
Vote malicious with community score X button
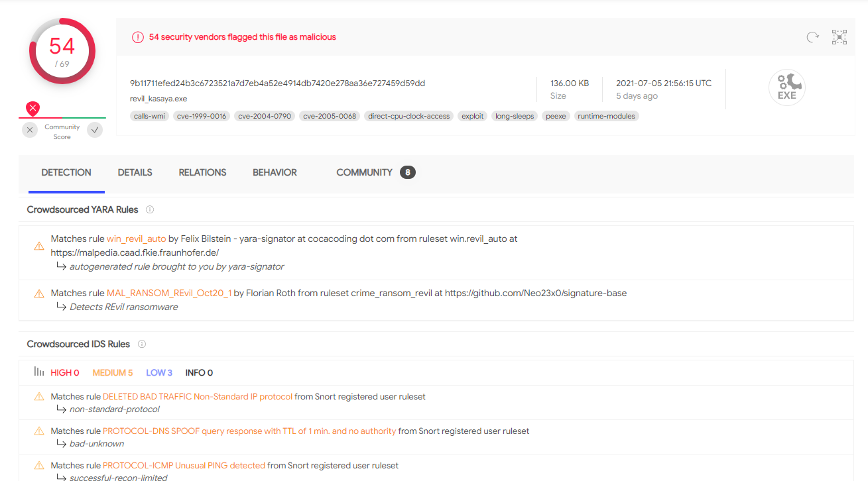coord(30,130)
